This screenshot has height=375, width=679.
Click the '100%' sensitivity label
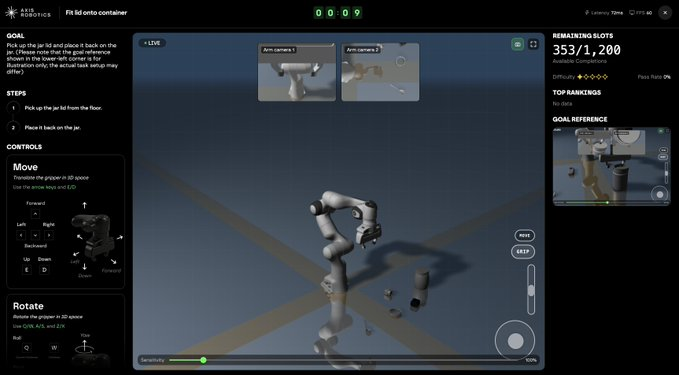[531, 360]
